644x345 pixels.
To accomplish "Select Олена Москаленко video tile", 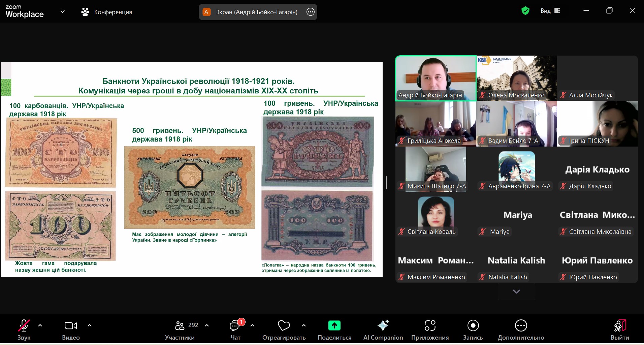I will tap(516, 78).
